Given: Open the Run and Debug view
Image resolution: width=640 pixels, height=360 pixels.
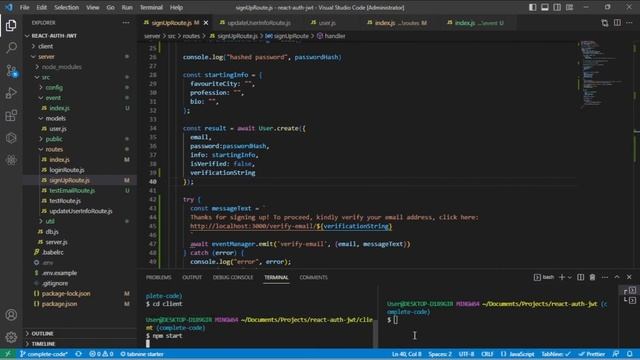Looking at the screenshot, I should tap(11, 93).
